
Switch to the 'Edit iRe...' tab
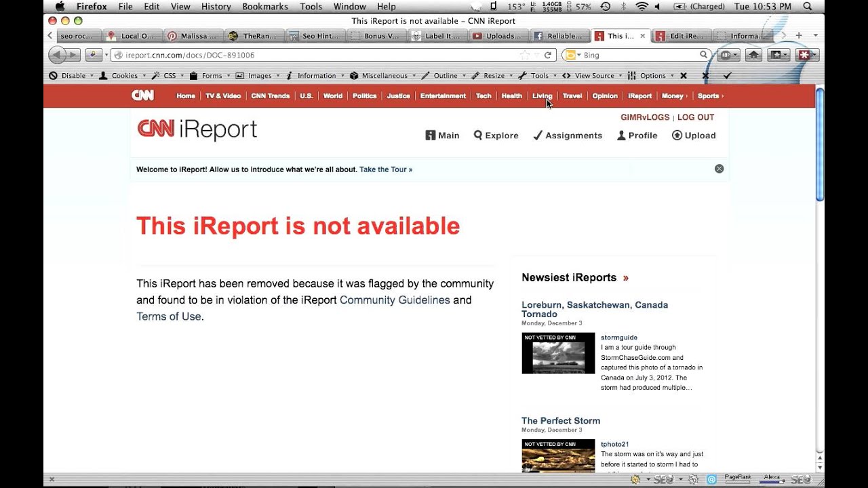point(680,36)
